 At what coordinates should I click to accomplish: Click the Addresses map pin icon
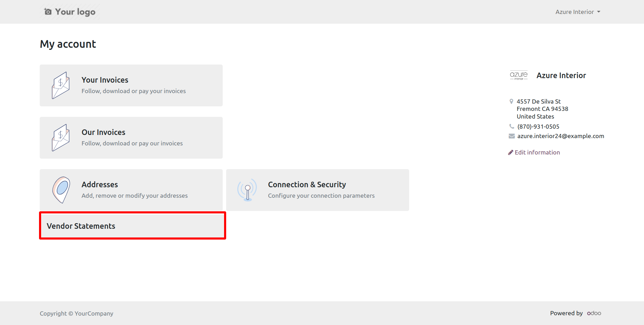[x=61, y=190]
